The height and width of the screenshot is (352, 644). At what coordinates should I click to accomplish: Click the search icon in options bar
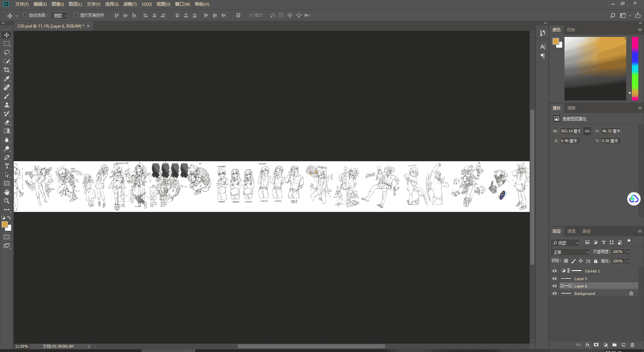(x=612, y=15)
